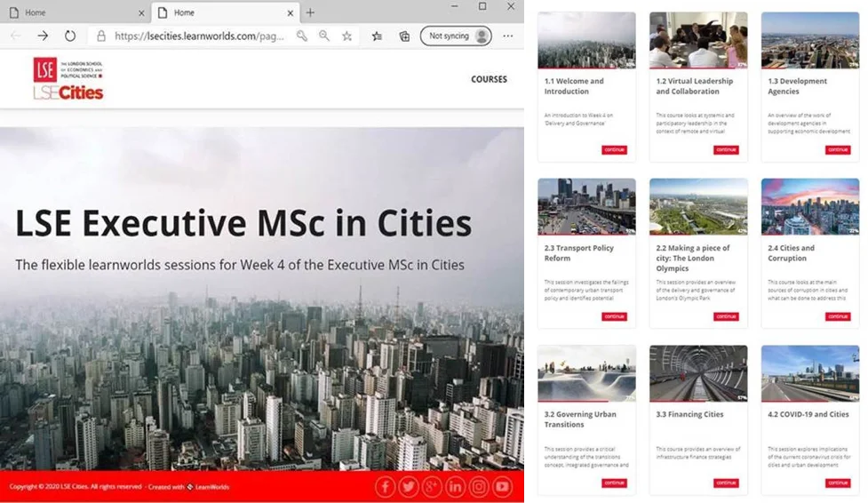The width and height of the screenshot is (868, 503).
Task: Click the 3.2 Governing Urban Transitions thumbnail
Action: tap(586, 373)
